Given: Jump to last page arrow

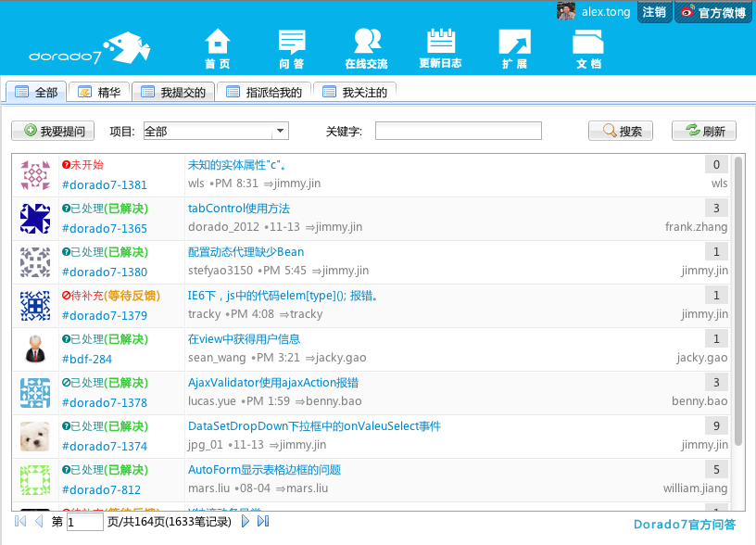Looking at the screenshot, I should [263, 522].
